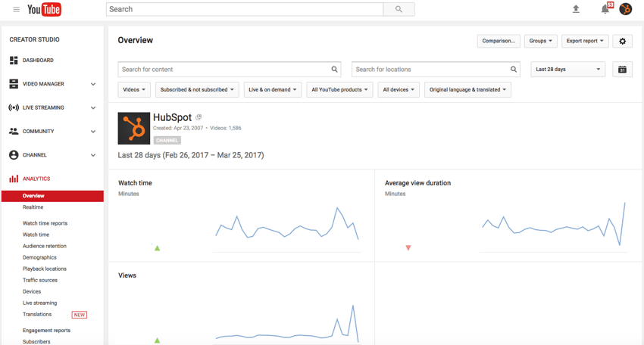Click the NEW badge beside Translations
This screenshot has width=644, height=345.
click(x=80, y=315)
